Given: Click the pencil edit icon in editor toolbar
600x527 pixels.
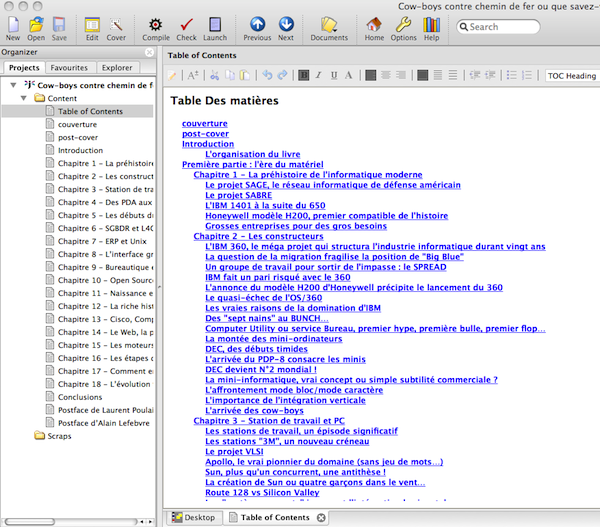Looking at the screenshot, I should coord(172,75).
